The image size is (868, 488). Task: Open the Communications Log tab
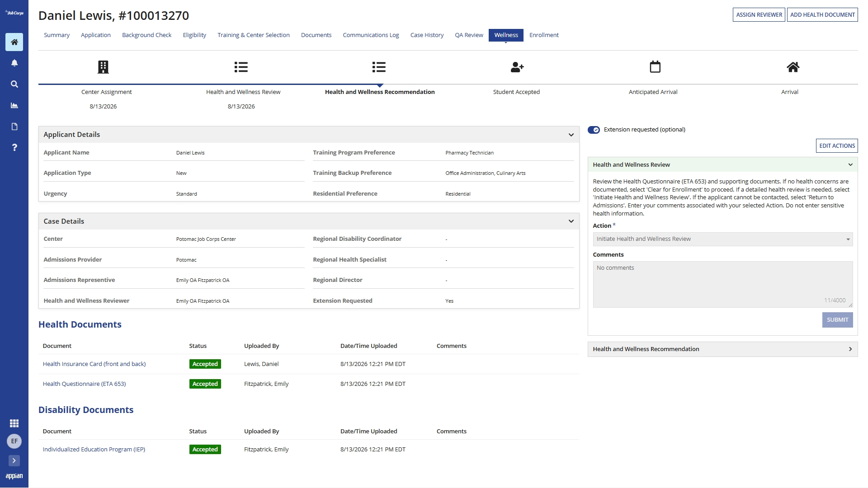[x=371, y=35]
